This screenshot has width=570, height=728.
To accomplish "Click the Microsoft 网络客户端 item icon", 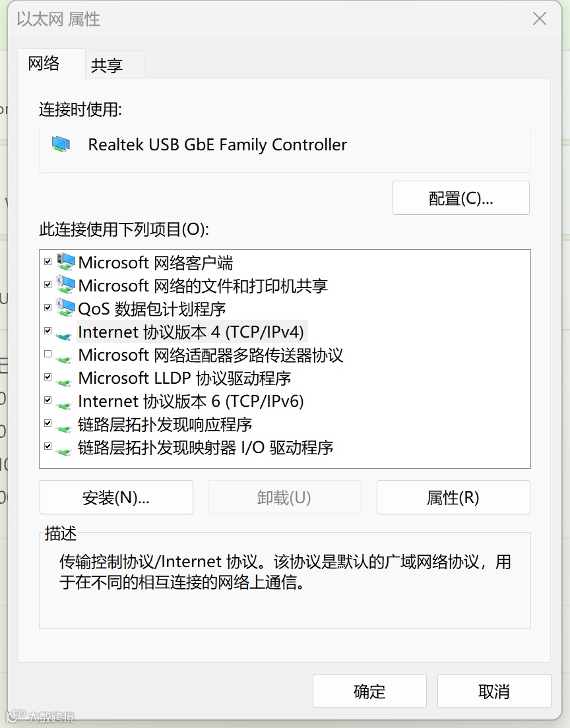I will [65, 262].
